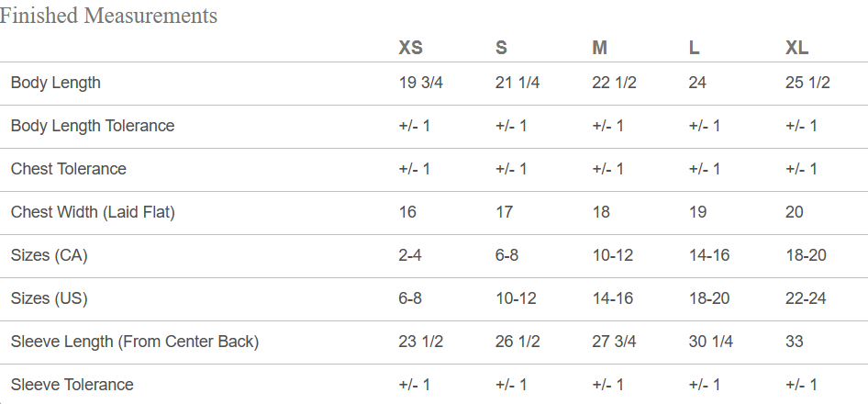Click the Sleeve Length (From Center Back) label
Viewport: 868px width, 404px height.
pyautogui.click(x=135, y=342)
